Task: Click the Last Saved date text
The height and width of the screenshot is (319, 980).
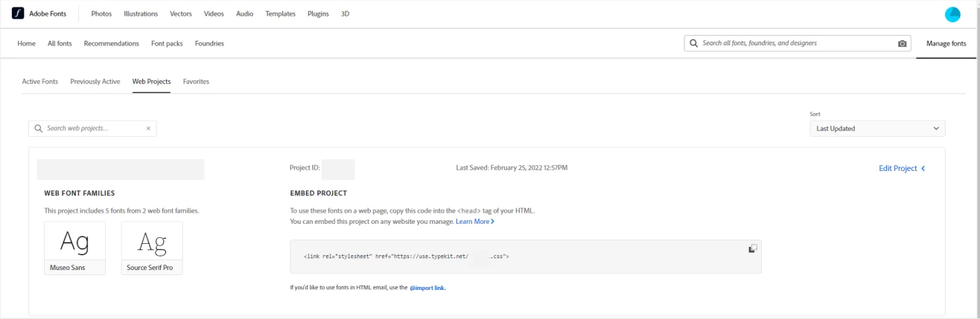Action: click(512, 168)
